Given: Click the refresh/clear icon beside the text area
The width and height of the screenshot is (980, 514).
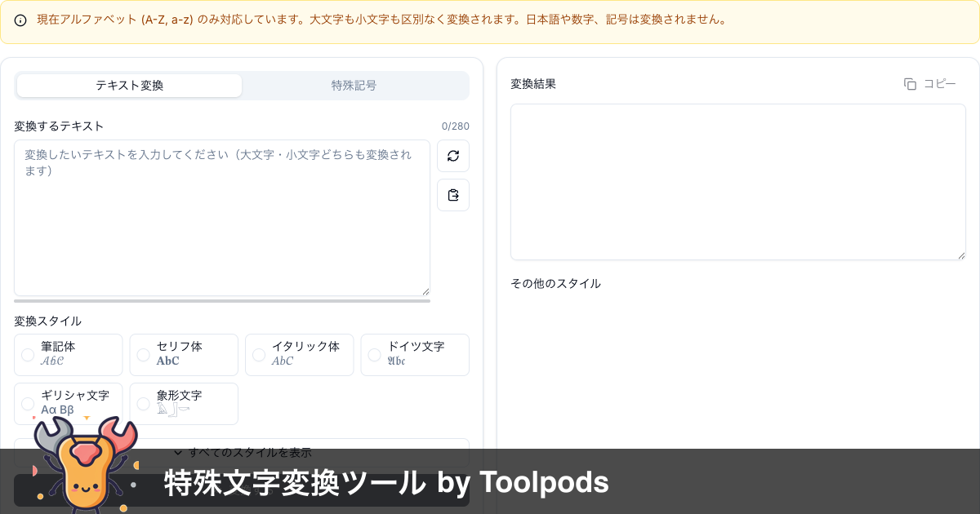Looking at the screenshot, I should click(453, 156).
